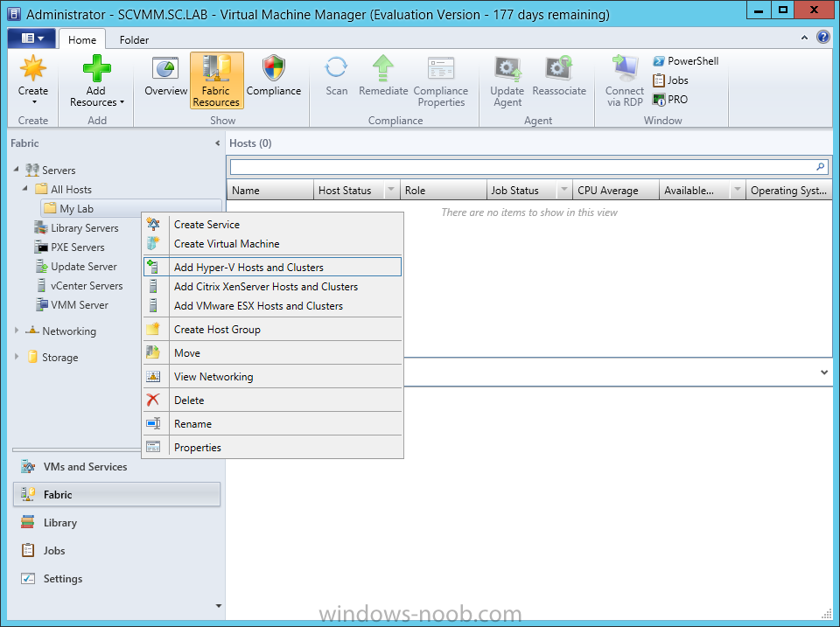Open the Overview view icon

tap(165, 68)
